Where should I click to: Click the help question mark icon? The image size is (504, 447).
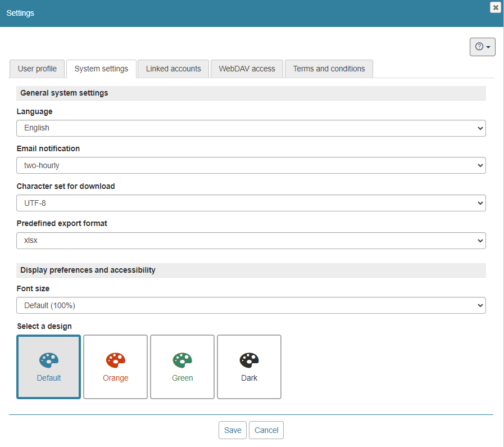coord(479,47)
